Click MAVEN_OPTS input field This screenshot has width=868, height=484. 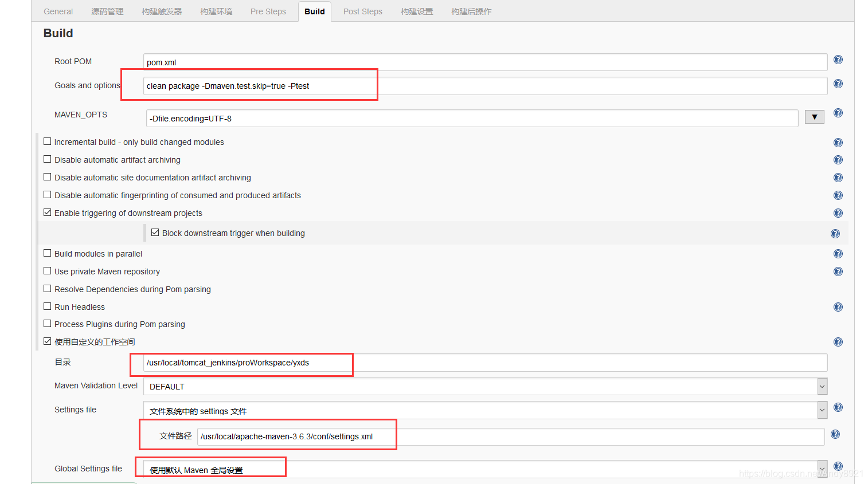(472, 118)
